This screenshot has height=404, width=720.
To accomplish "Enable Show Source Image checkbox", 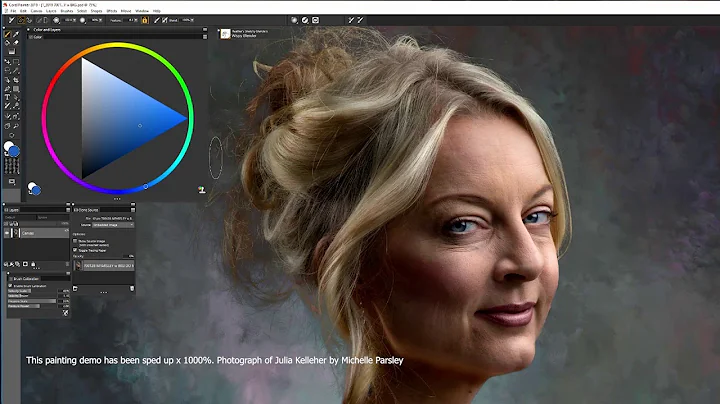I will [x=75, y=241].
